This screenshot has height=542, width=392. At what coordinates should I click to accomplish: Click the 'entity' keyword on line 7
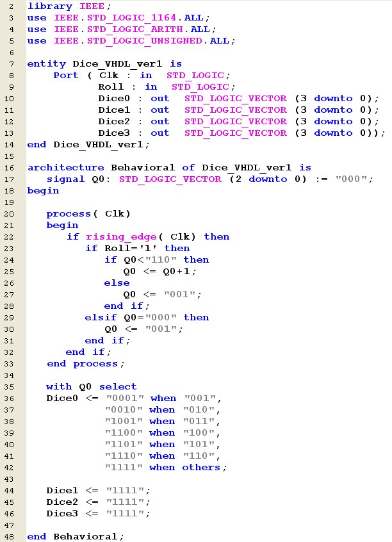tap(47, 64)
